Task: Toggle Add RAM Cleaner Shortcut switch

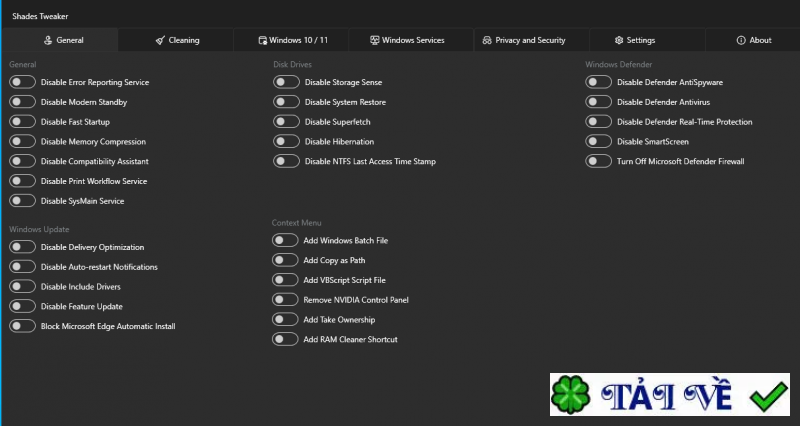Action: coord(285,339)
